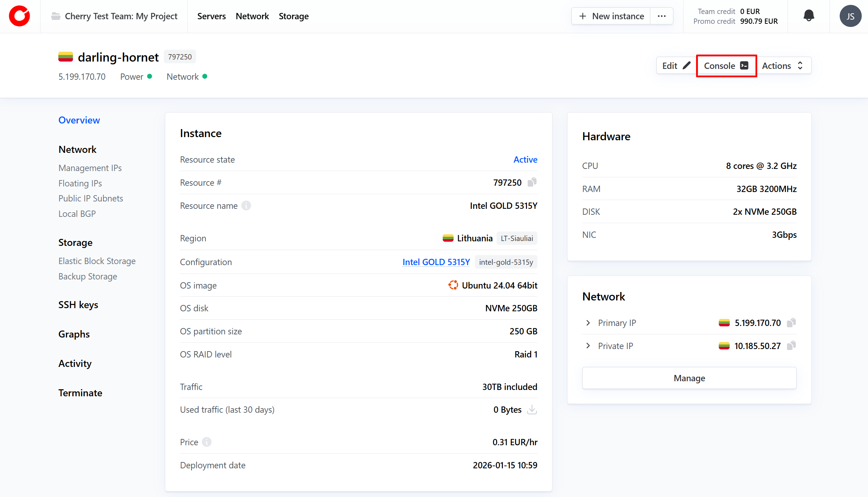Image resolution: width=868 pixels, height=497 pixels.
Task: Copy the private IP 10.185.50.27
Action: click(791, 346)
